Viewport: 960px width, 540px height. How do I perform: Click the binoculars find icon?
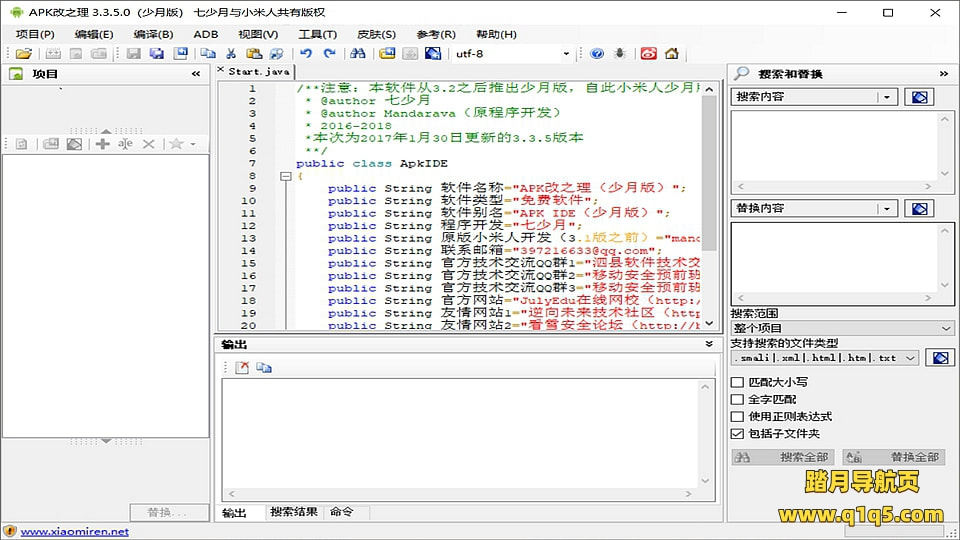[358, 54]
